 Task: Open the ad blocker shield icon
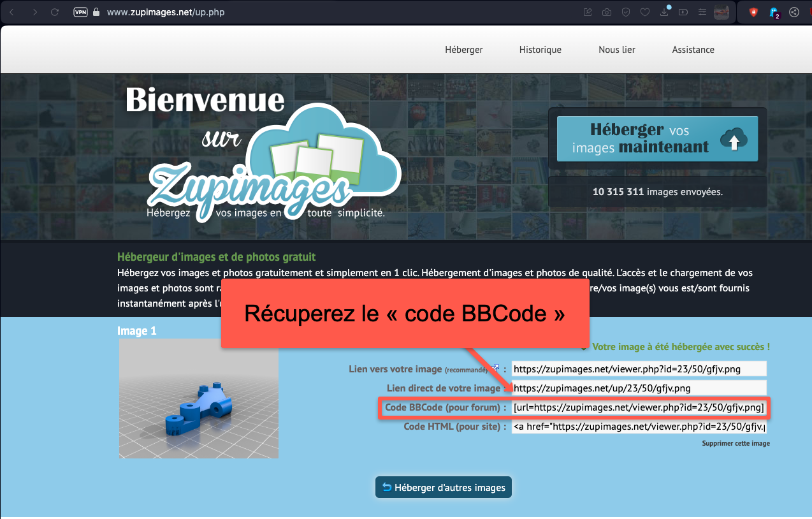[x=626, y=12]
